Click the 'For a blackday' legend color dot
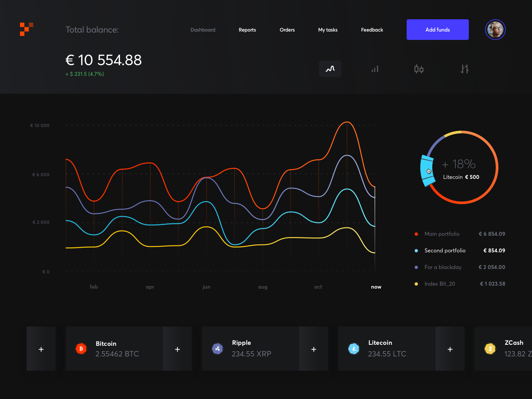 [x=416, y=267]
